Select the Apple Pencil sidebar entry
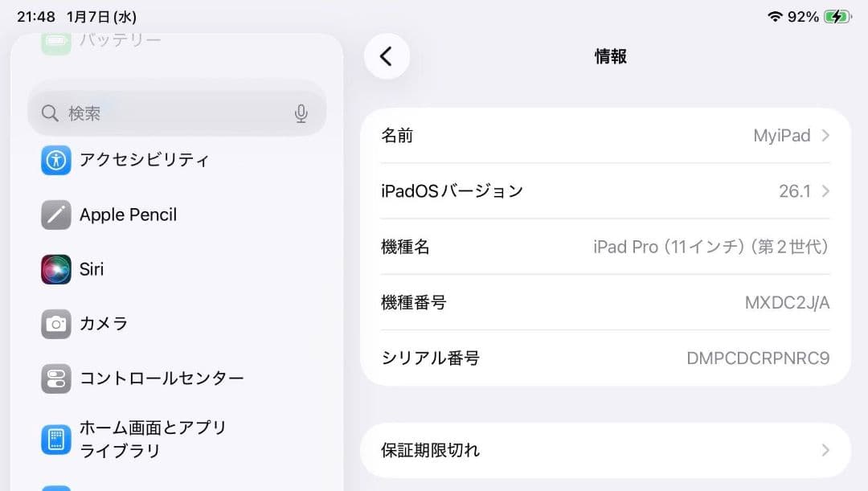Image resolution: width=868 pixels, height=491 pixels. (127, 215)
